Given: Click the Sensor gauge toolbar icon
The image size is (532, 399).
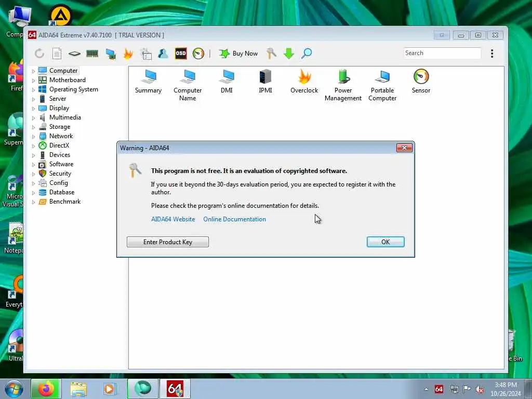Looking at the screenshot, I should pyautogui.click(x=198, y=54).
